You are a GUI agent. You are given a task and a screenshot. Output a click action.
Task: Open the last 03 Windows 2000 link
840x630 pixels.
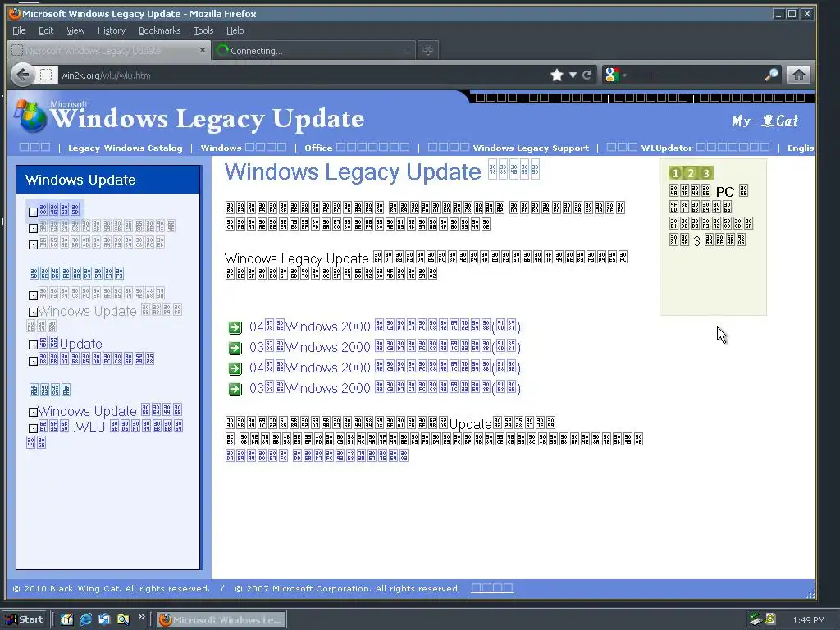[x=385, y=387]
